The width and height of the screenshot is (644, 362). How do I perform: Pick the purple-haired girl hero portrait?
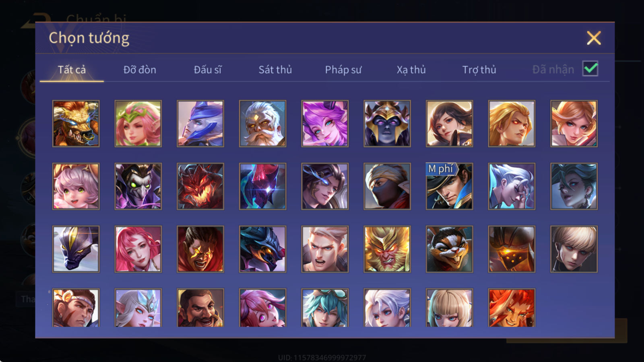pos(325,123)
